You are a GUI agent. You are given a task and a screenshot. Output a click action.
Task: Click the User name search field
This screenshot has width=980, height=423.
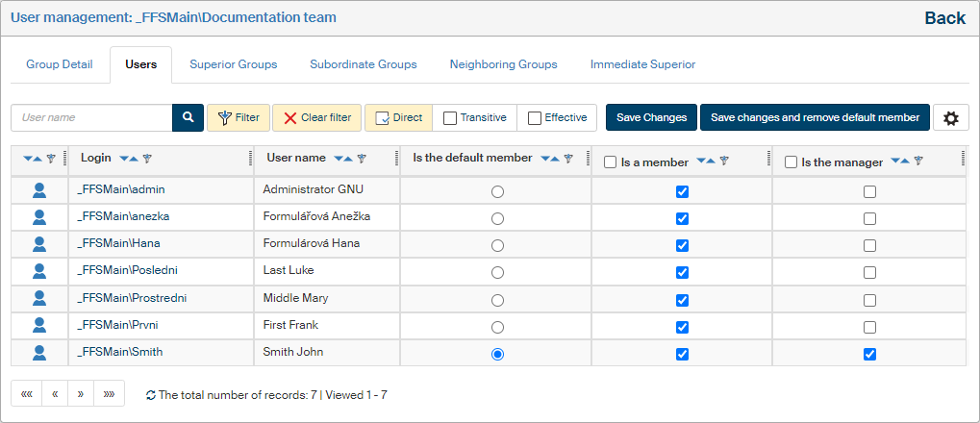[x=91, y=118]
